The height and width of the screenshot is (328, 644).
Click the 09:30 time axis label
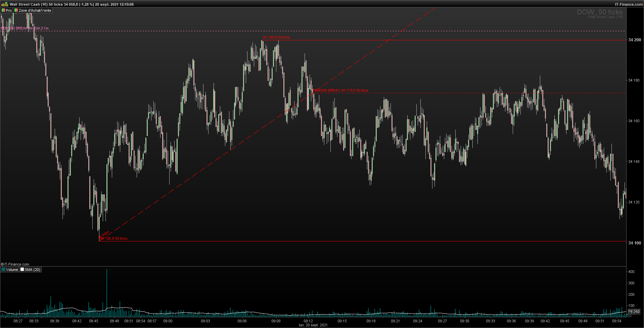[x=465, y=321]
